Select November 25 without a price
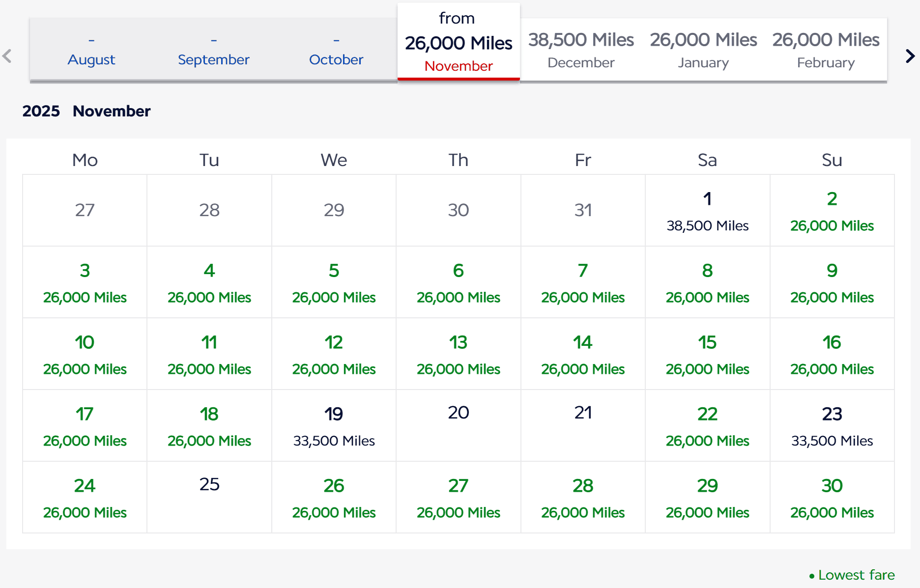Viewport: 920px width, 588px height. 209,497
